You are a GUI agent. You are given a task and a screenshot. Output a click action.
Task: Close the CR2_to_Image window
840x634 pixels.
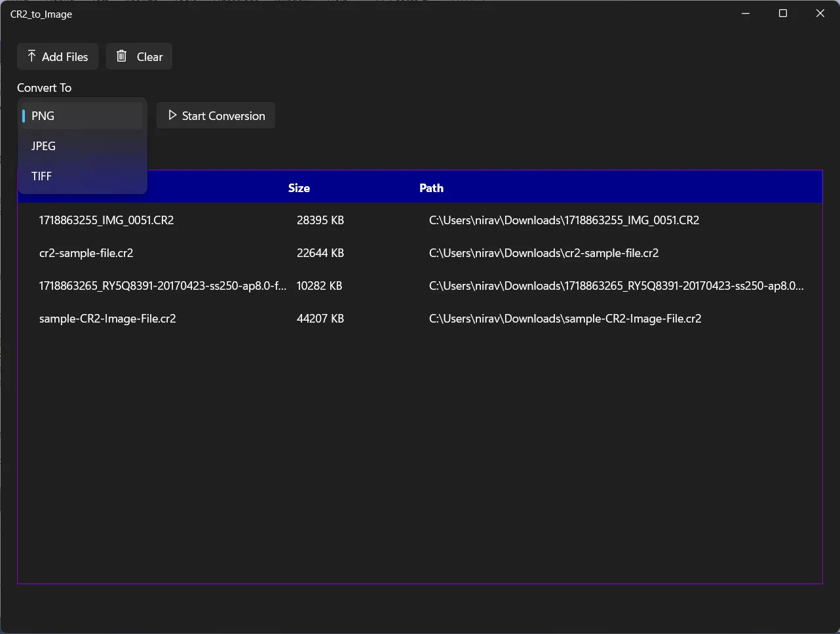click(x=820, y=14)
